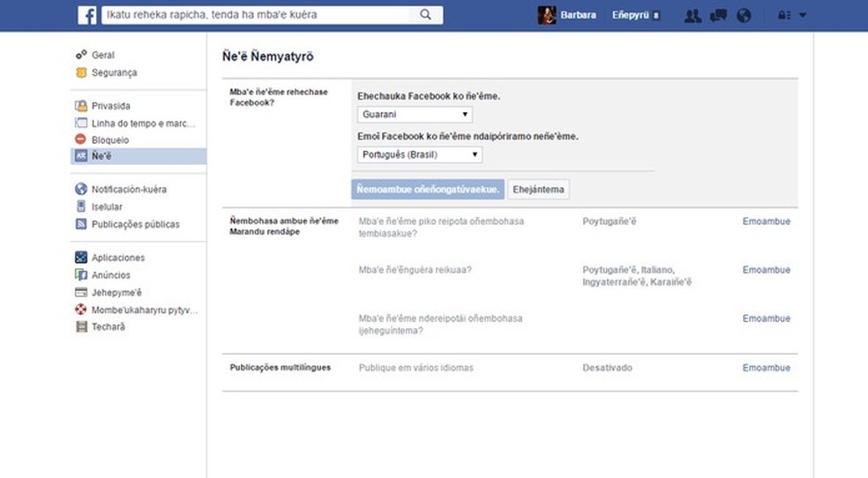The image size is (868, 478).
Task: Click the Privasida lock icon
Action: (81, 106)
